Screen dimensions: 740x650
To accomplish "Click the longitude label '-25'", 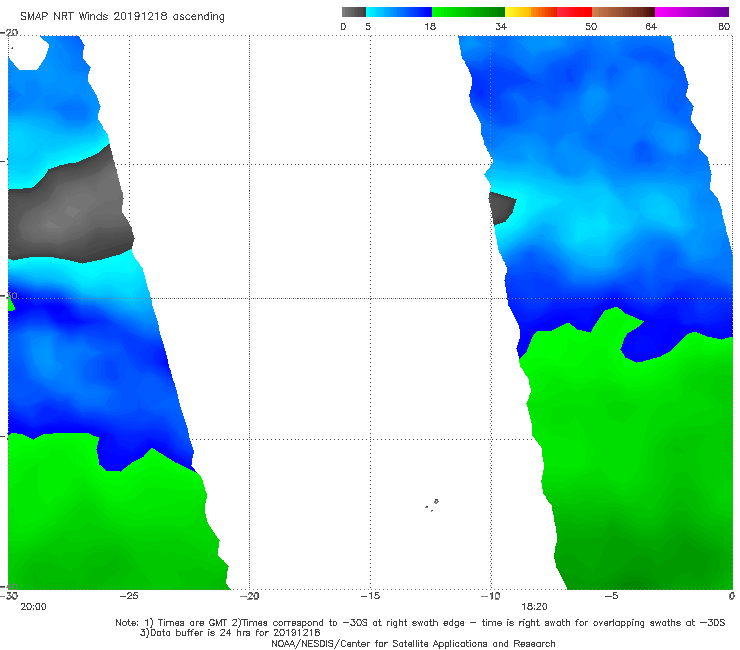I will (129, 596).
